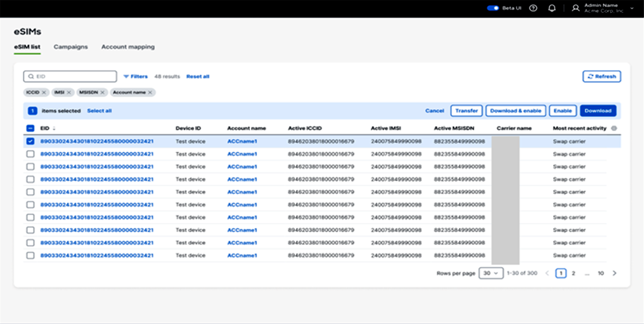The width and height of the screenshot is (644, 324).
Task: Open the notifications bell
Action: tap(552, 8)
